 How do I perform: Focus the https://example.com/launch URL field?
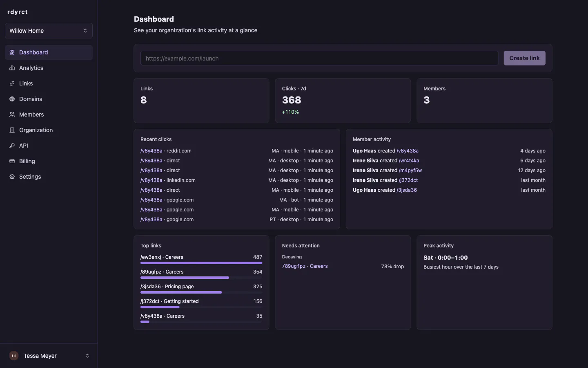coord(319,58)
